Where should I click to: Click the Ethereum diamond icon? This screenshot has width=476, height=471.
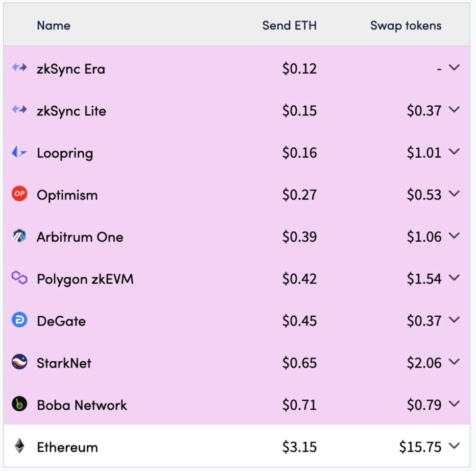pyautogui.click(x=20, y=446)
